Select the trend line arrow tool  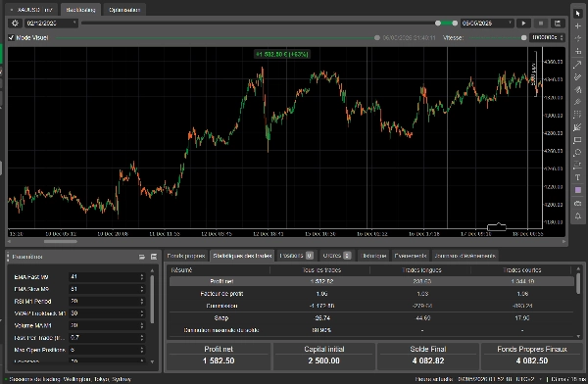pyautogui.click(x=577, y=65)
